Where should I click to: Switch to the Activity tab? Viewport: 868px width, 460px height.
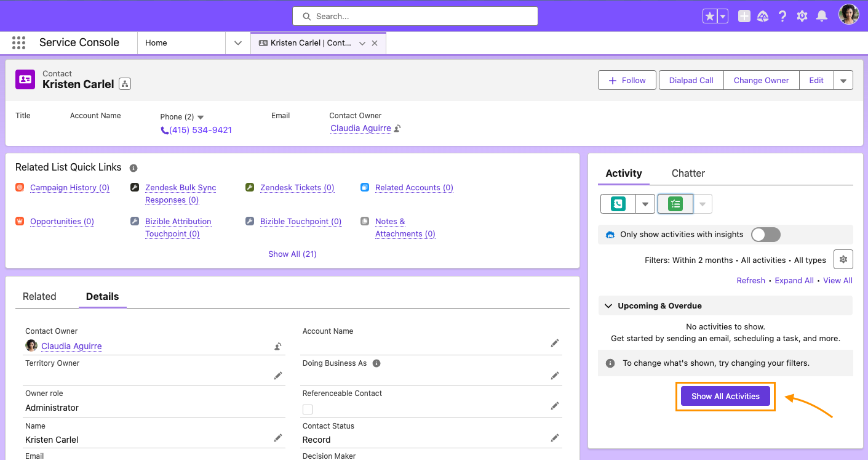(624, 173)
